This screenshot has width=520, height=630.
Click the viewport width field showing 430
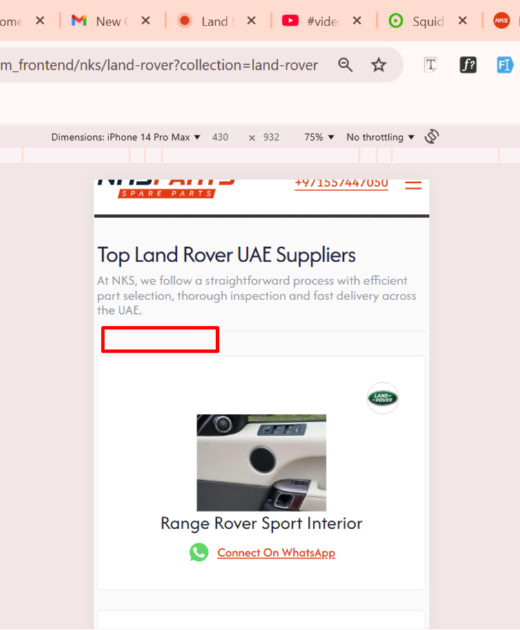point(220,137)
